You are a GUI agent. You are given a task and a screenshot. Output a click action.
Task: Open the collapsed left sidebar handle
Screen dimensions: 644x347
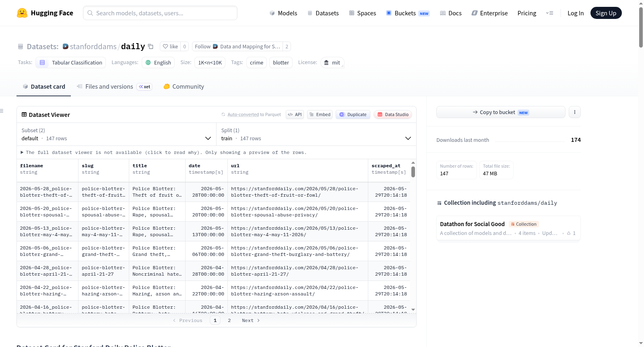(x=2, y=111)
